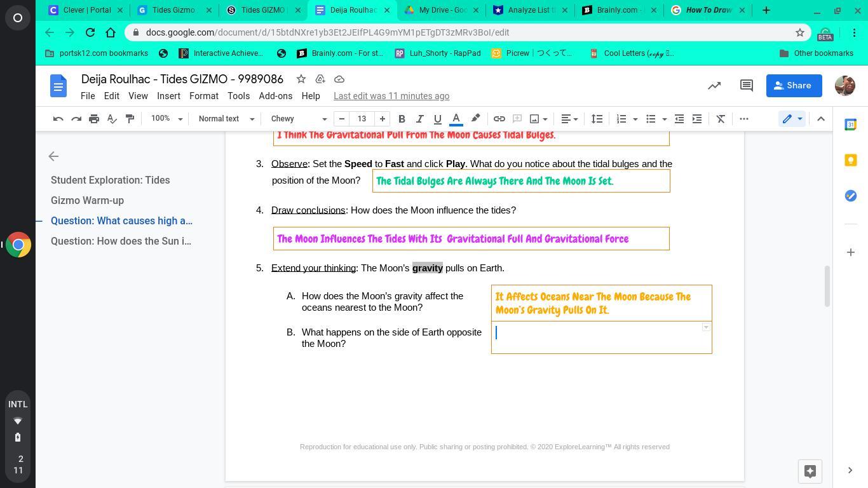The image size is (868, 488).
Task: Open Google Calendar side panel icon
Action: pos(850,125)
